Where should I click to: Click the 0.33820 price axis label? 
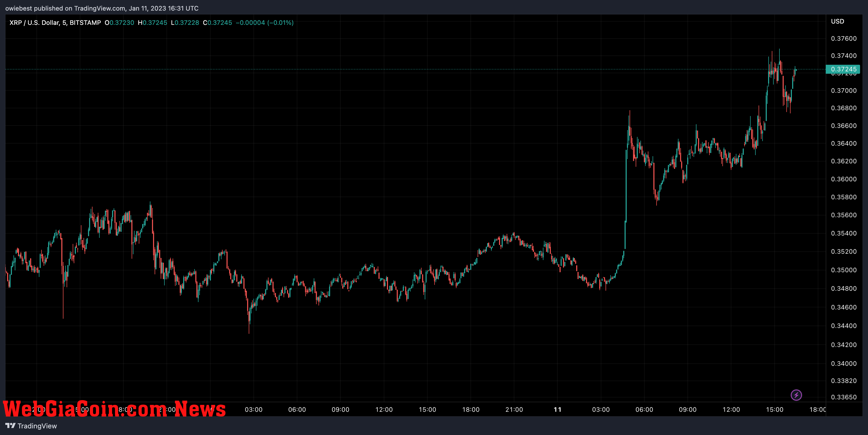pyautogui.click(x=844, y=380)
